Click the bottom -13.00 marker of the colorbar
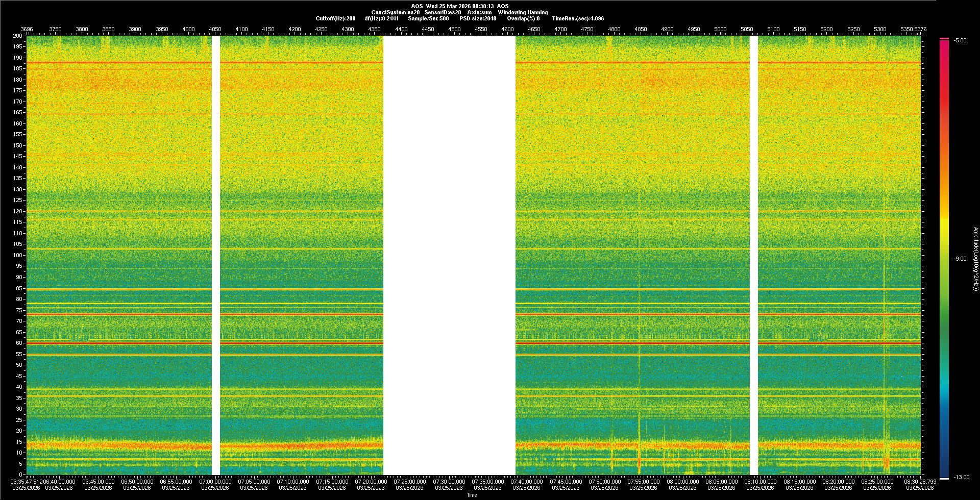 coord(944,478)
